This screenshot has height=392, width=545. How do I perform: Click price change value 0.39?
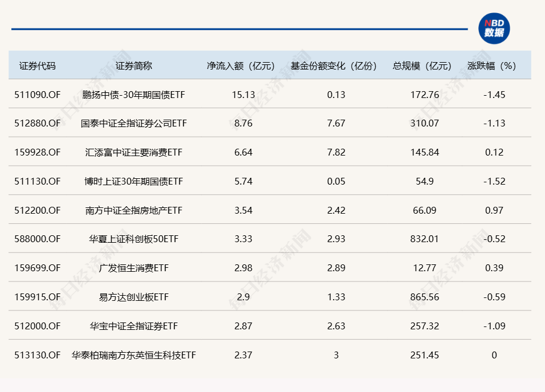click(x=494, y=268)
